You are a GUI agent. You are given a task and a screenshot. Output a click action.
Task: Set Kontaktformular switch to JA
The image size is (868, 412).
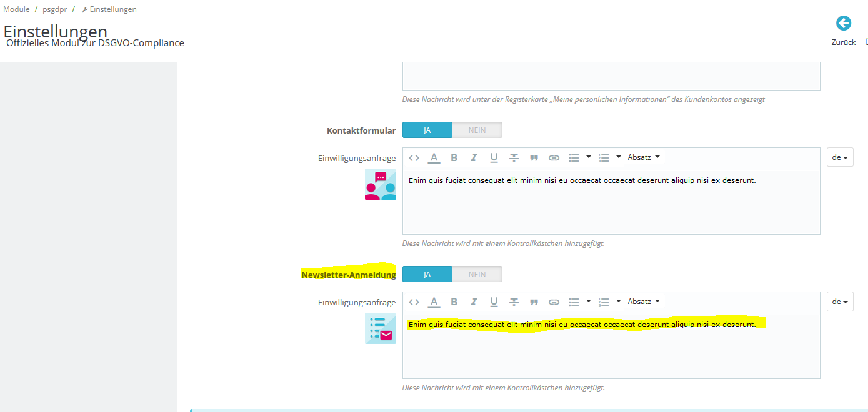click(427, 130)
